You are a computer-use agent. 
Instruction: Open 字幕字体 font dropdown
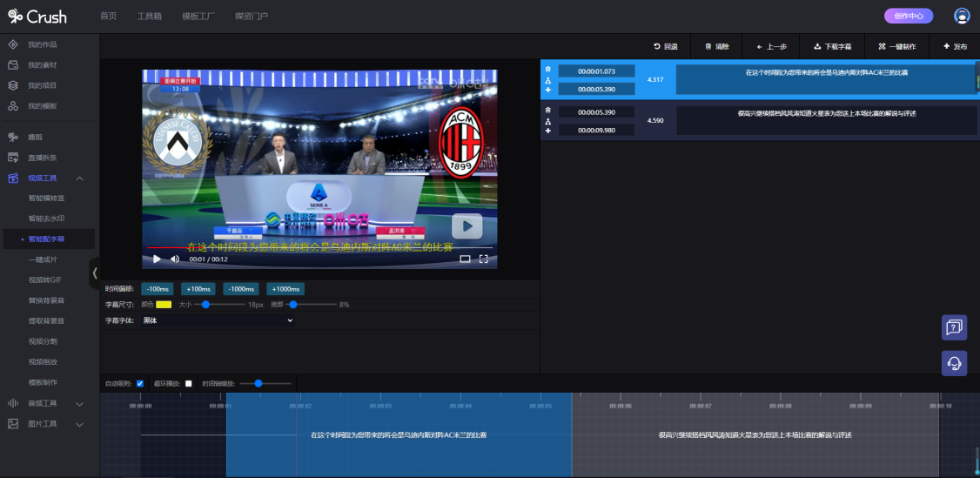[x=218, y=320]
